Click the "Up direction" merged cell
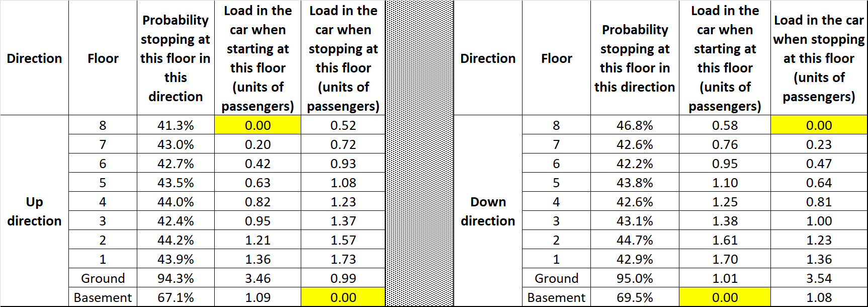The image size is (868, 307). (34, 211)
